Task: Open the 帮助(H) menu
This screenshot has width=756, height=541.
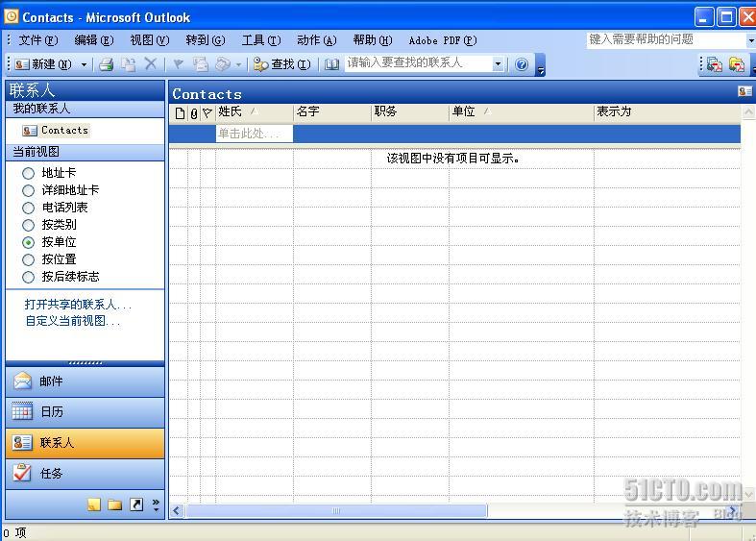Action: click(373, 40)
